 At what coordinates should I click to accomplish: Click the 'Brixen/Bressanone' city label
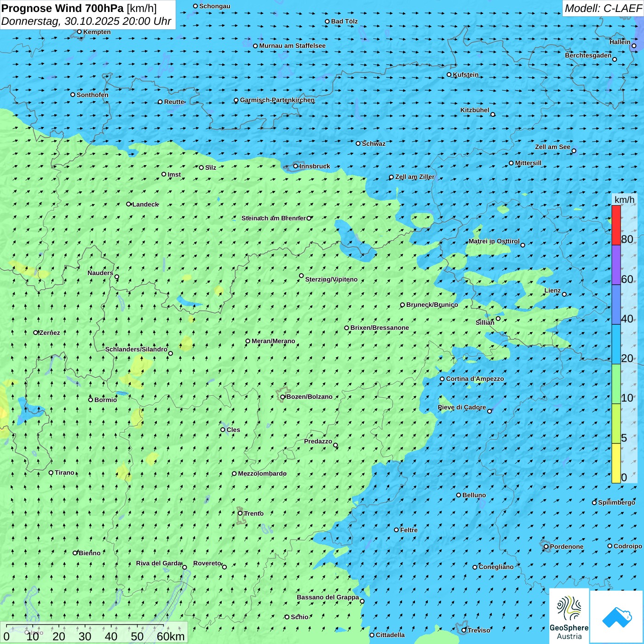tap(379, 328)
